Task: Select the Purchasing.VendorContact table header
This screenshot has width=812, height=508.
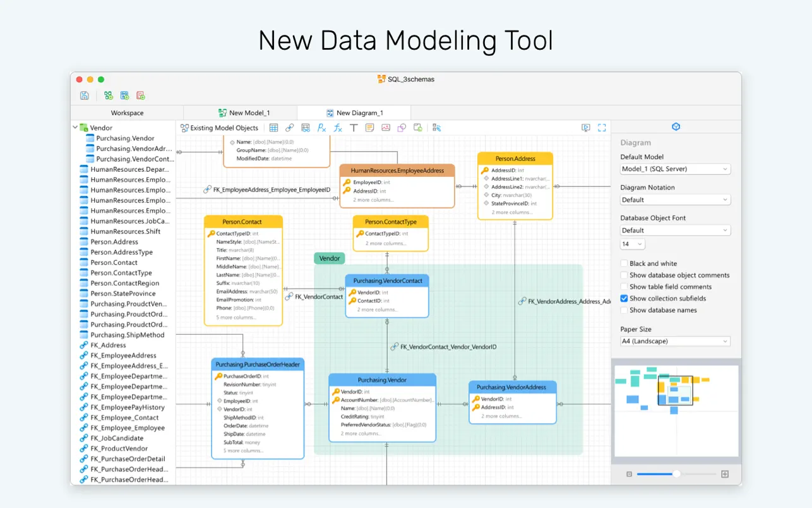Action: click(387, 281)
